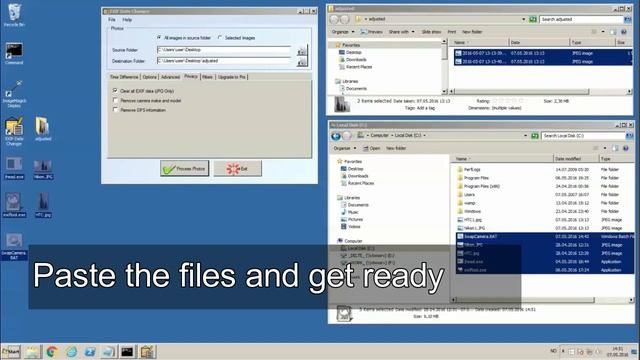Click the Process Photos button

coord(184,168)
